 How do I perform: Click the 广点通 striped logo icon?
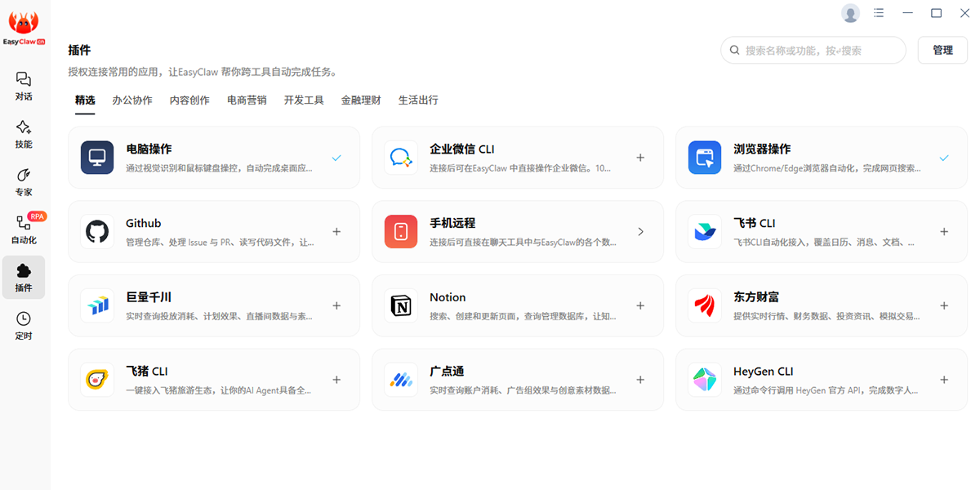tap(401, 380)
